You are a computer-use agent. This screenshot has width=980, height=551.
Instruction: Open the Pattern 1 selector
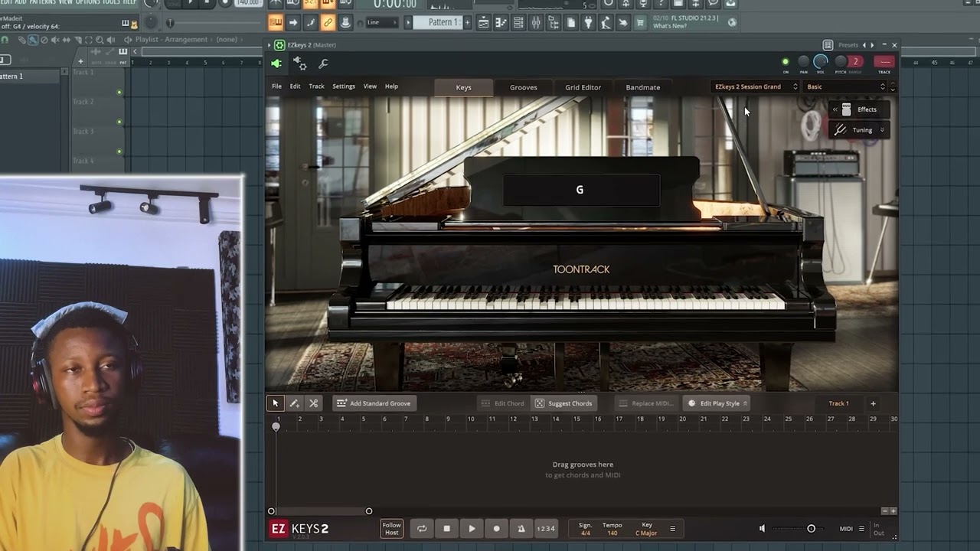tap(439, 22)
